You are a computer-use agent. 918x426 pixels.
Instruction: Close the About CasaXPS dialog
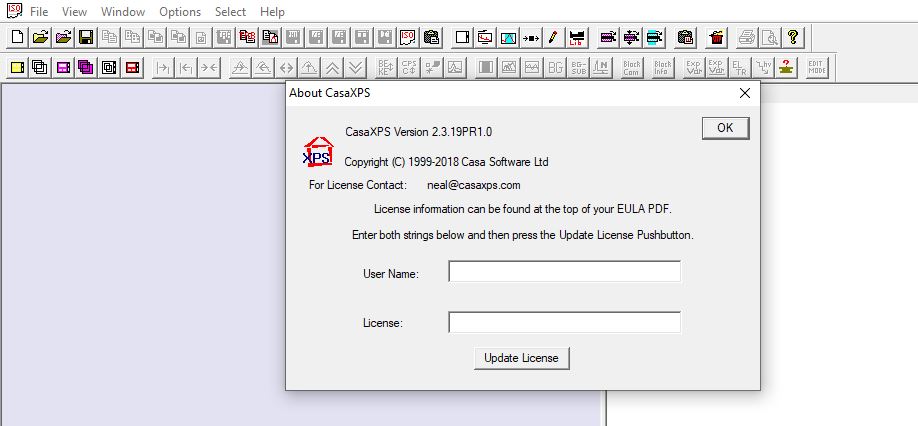[x=745, y=93]
